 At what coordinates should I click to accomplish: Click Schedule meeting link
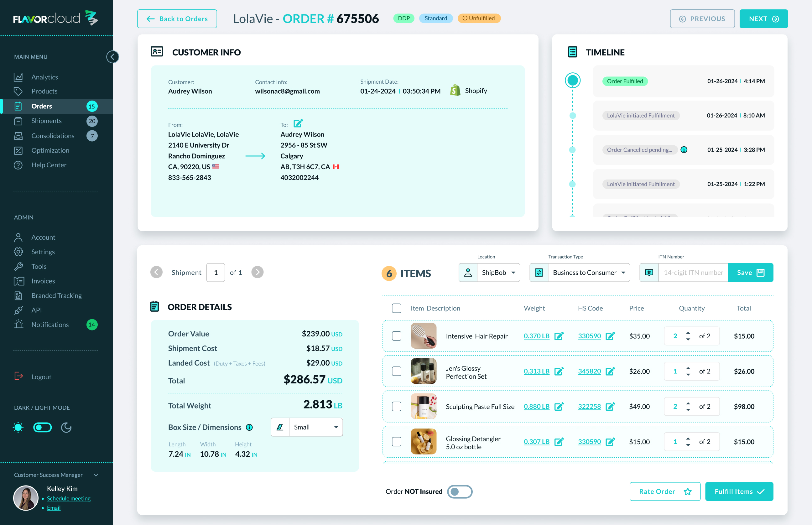[x=69, y=498]
